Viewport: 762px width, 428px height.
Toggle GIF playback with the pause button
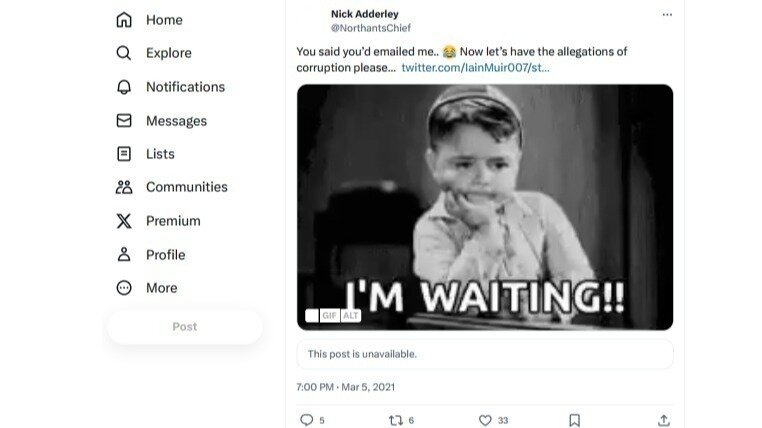(x=312, y=315)
